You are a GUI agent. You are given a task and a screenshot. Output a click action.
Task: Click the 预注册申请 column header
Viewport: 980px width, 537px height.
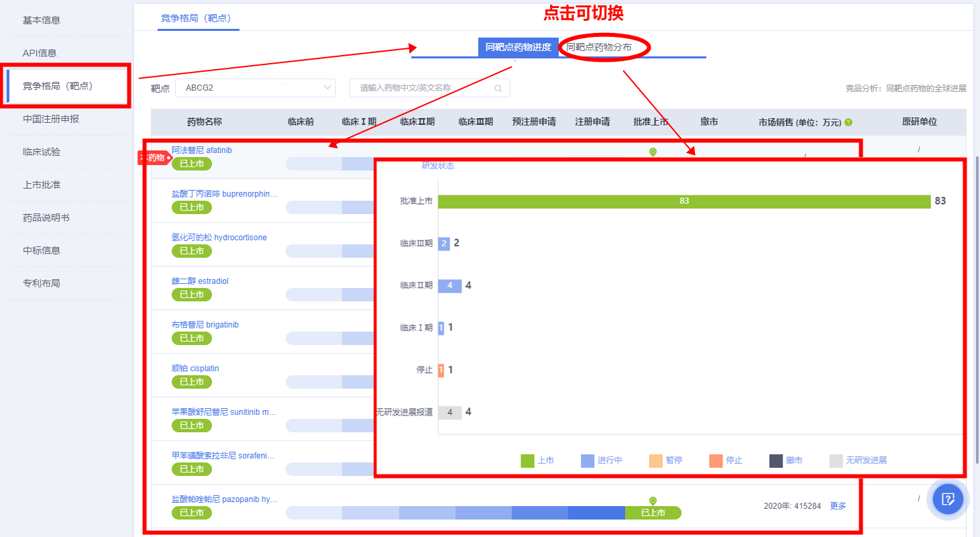(x=534, y=122)
